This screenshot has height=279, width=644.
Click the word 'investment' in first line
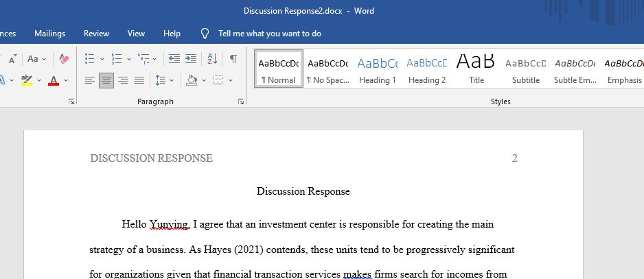point(280,224)
